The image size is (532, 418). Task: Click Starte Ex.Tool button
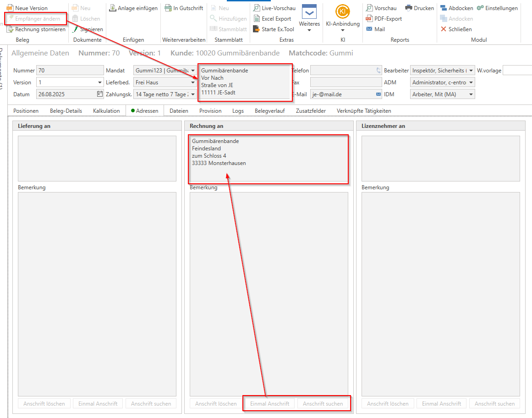[x=274, y=29]
